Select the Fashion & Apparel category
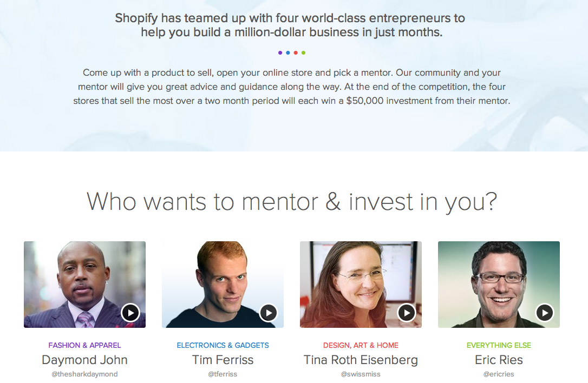This screenshot has width=588, height=383. [x=84, y=345]
